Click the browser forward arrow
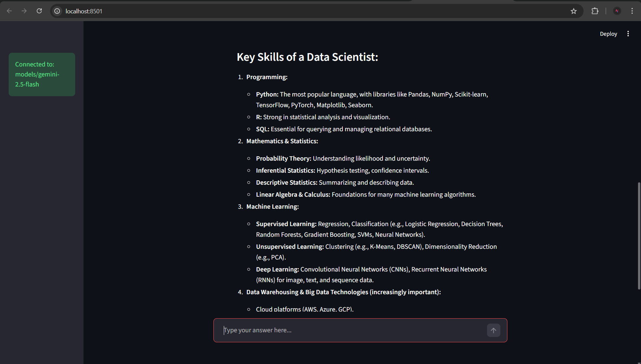The height and width of the screenshot is (364, 641). (x=24, y=11)
